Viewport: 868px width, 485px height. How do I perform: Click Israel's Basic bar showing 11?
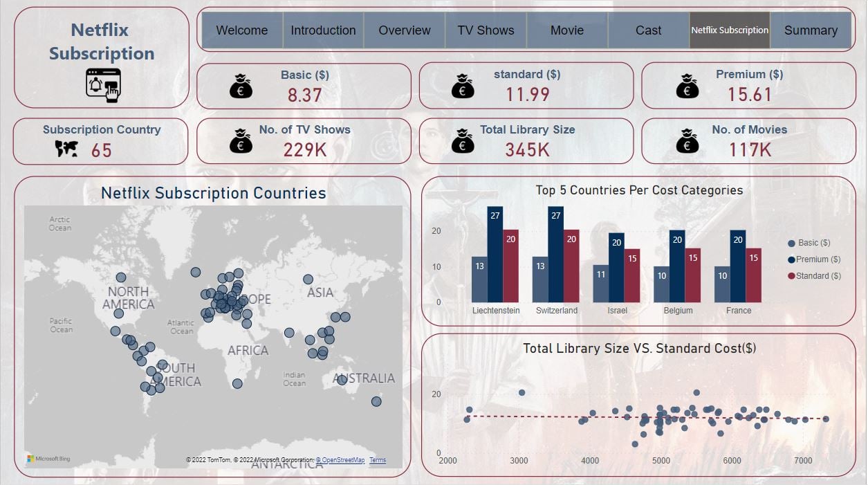point(600,284)
